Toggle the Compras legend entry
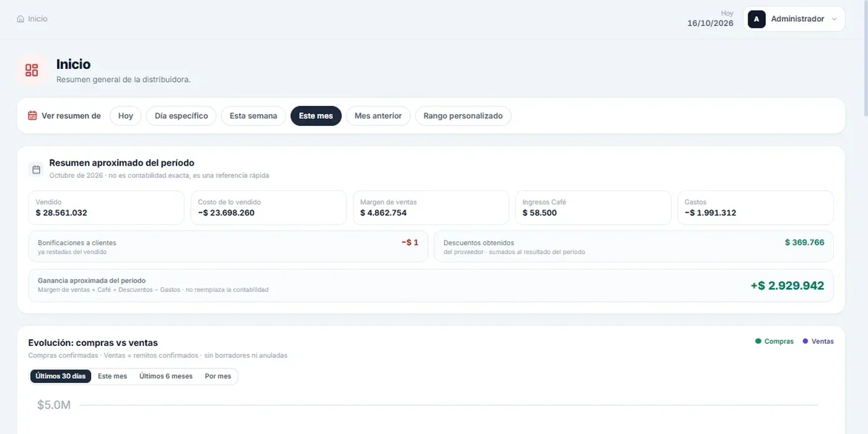Image resolution: width=868 pixels, height=434 pixels. pos(774,342)
